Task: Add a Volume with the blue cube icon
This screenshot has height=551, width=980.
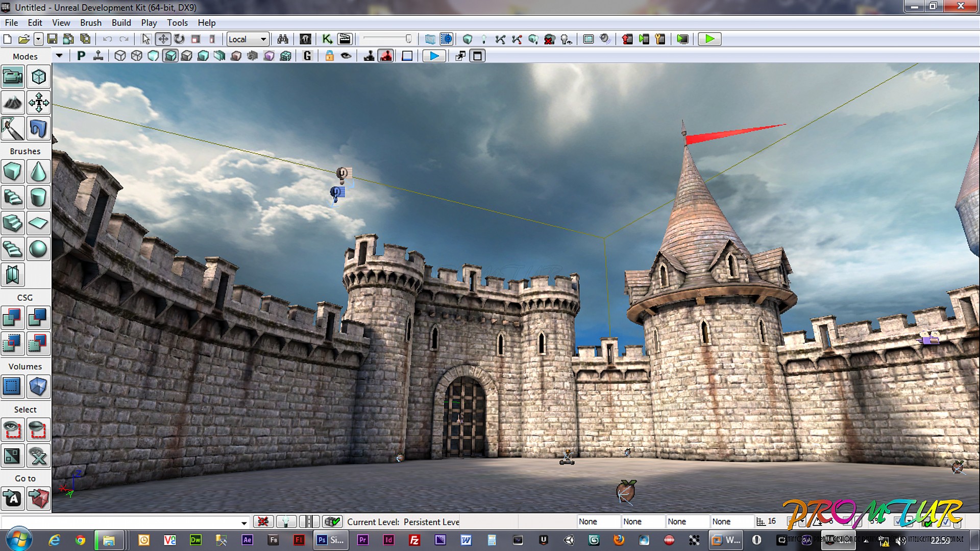Action: point(38,387)
